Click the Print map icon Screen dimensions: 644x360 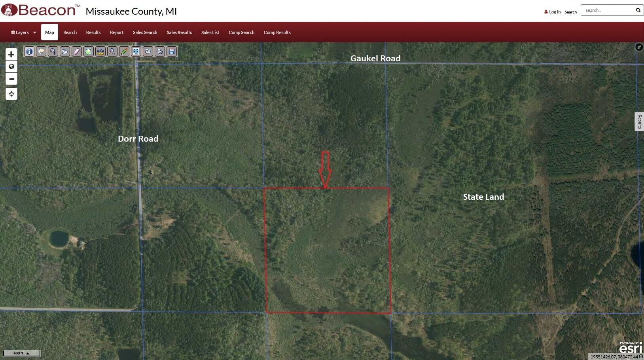(159, 51)
